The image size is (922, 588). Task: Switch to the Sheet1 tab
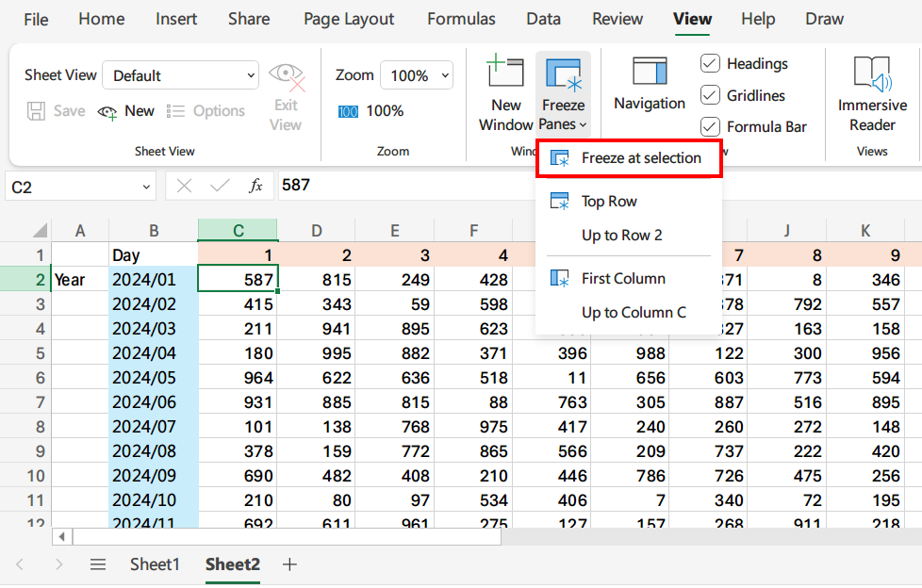(x=154, y=563)
